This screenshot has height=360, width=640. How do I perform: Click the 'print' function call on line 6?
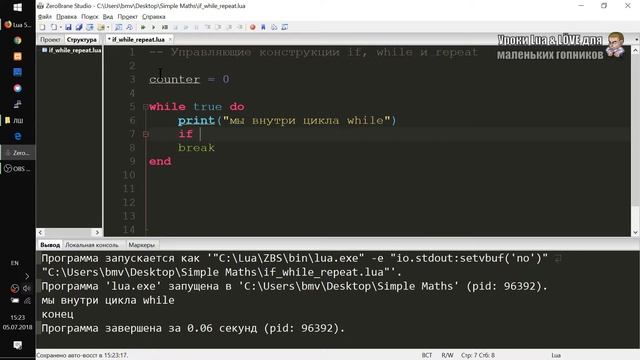pos(196,120)
